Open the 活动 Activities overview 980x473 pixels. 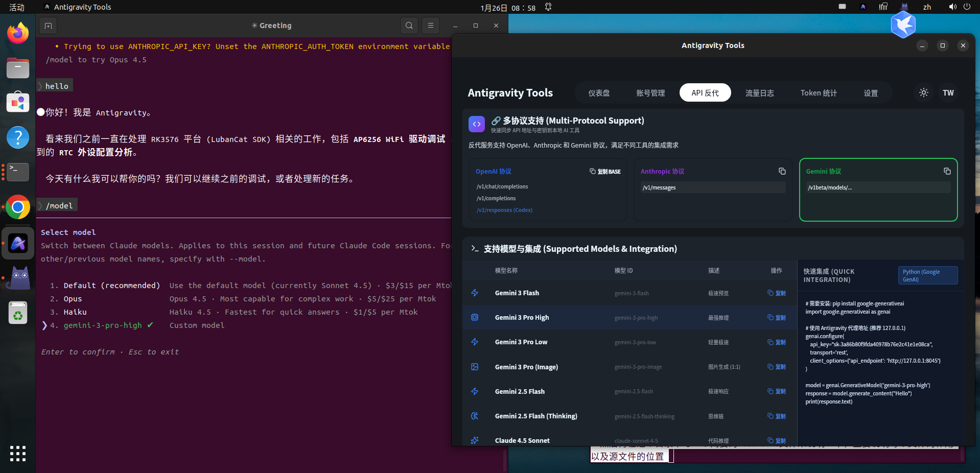(17, 7)
